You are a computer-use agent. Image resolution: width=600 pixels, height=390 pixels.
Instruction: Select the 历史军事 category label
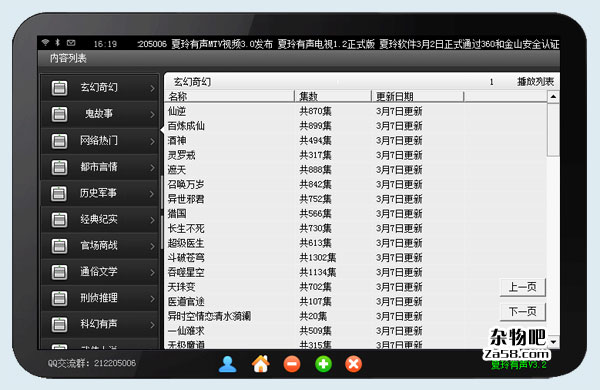point(98,193)
